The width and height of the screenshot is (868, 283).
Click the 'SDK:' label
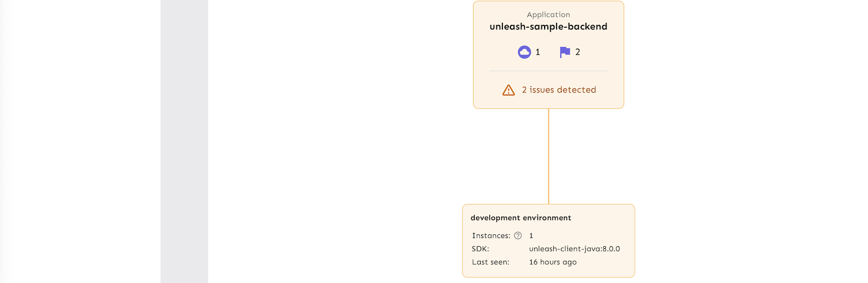point(481,249)
